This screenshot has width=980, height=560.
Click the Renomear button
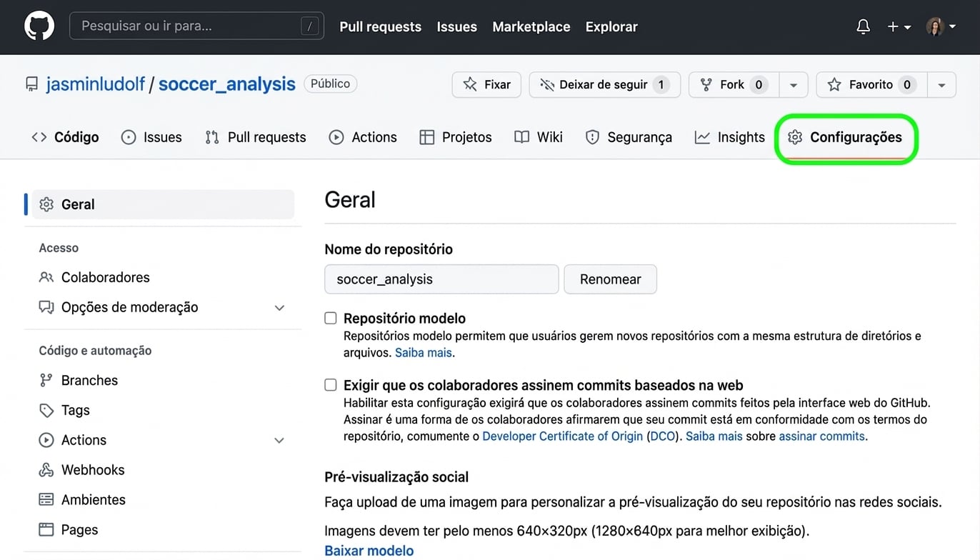click(x=611, y=279)
